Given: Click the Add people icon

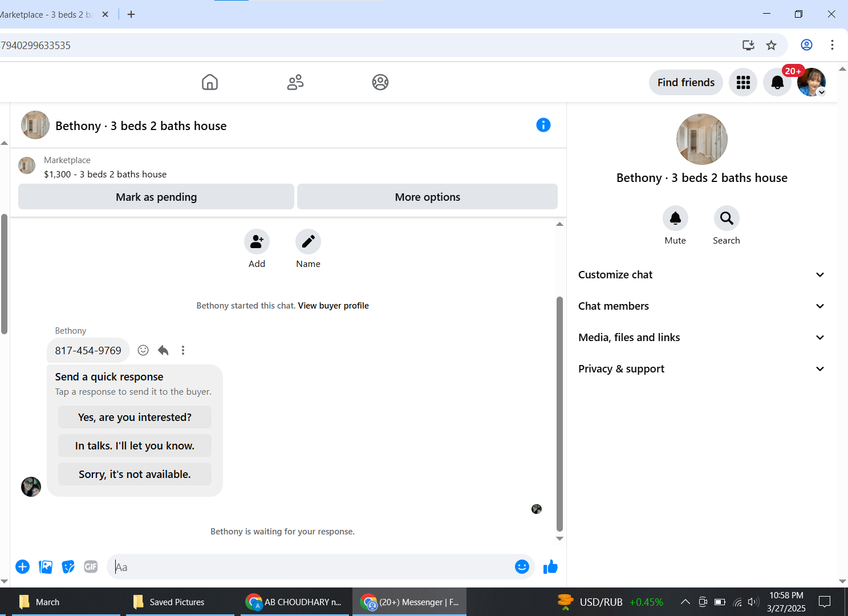Looking at the screenshot, I should (257, 242).
